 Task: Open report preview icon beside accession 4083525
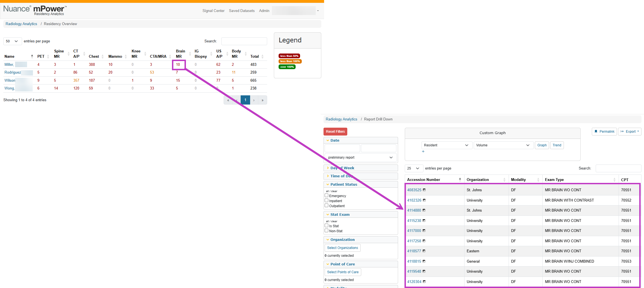[424, 190]
